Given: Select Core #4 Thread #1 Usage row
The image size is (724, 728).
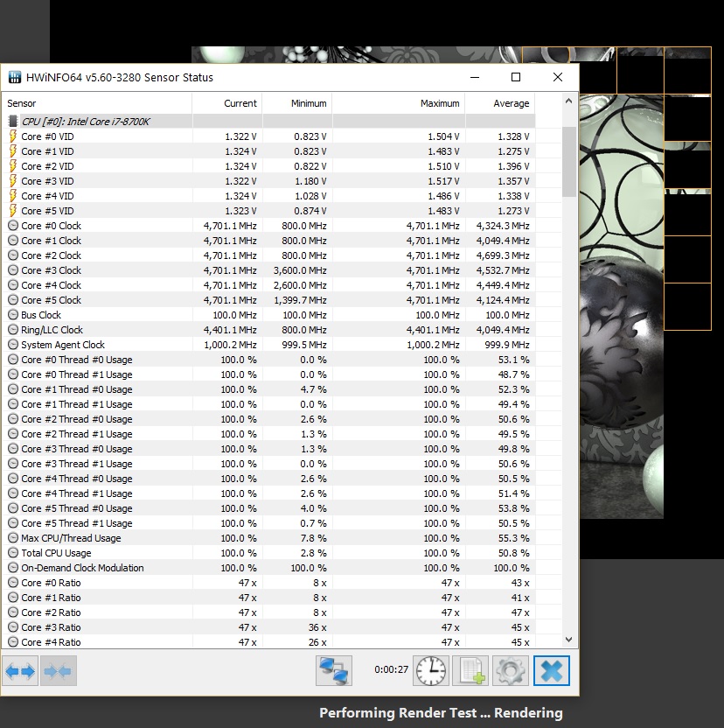Looking at the screenshot, I should click(268, 493).
